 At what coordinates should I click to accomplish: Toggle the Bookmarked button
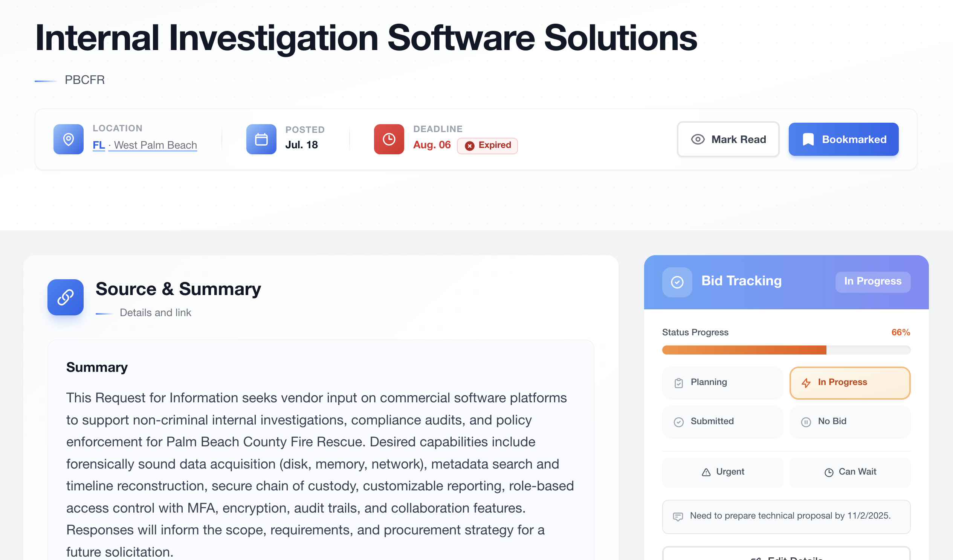(x=843, y=139)
